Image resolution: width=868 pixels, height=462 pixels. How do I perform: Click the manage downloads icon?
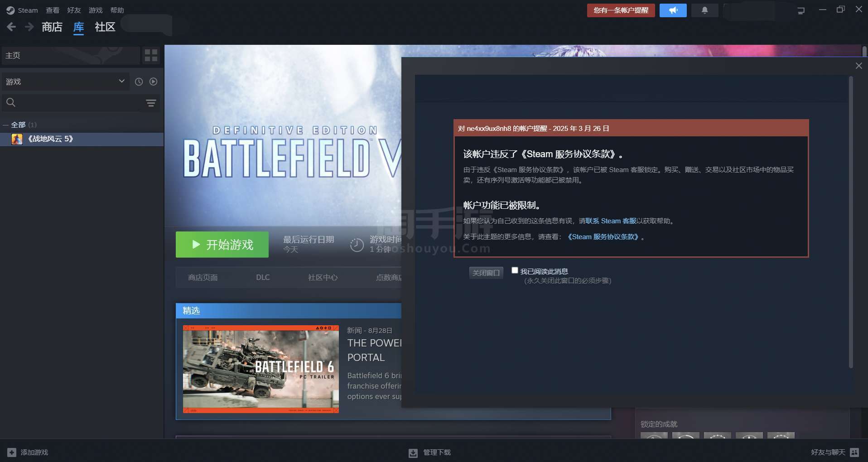413,452
